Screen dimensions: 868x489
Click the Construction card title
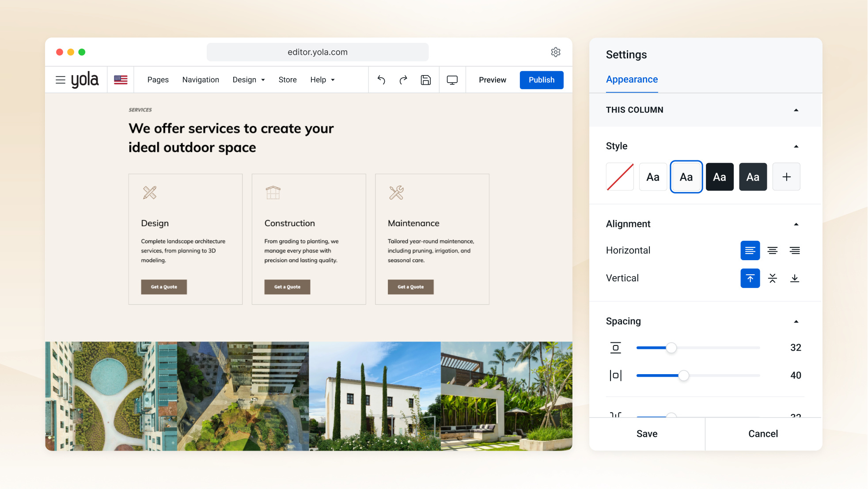[x=290, y=224]
